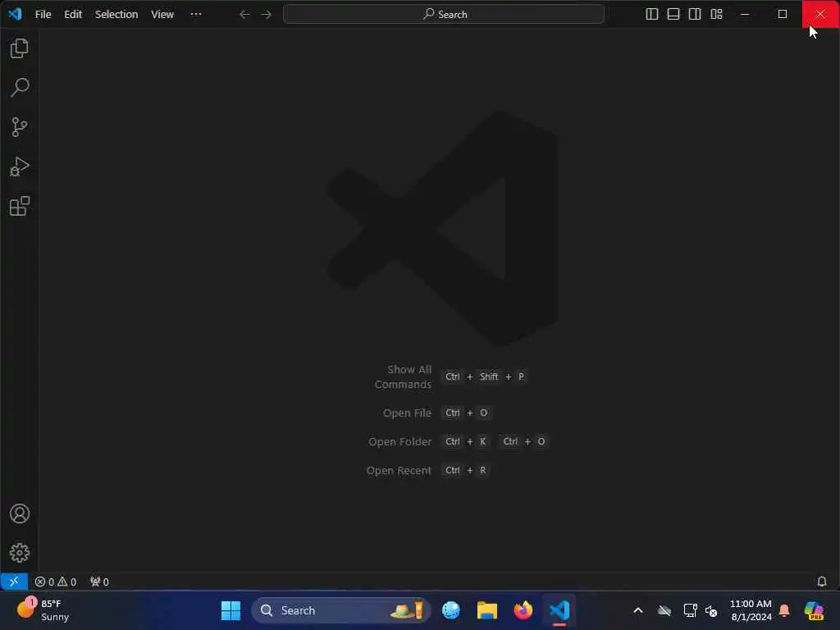This screenshot has height=630, width=840.
Task: Open Problems via errors and warnings count
Action: pos(56,582)
